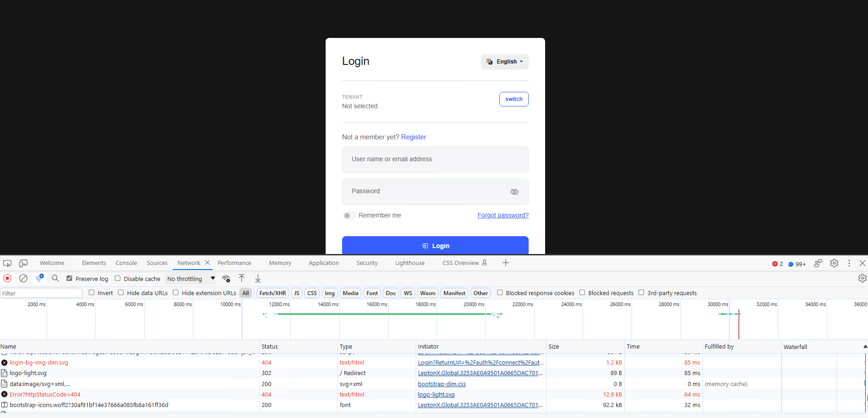Expand the No throttling dropdown
The height and width of the screenshot is (418, 868).
191,279
